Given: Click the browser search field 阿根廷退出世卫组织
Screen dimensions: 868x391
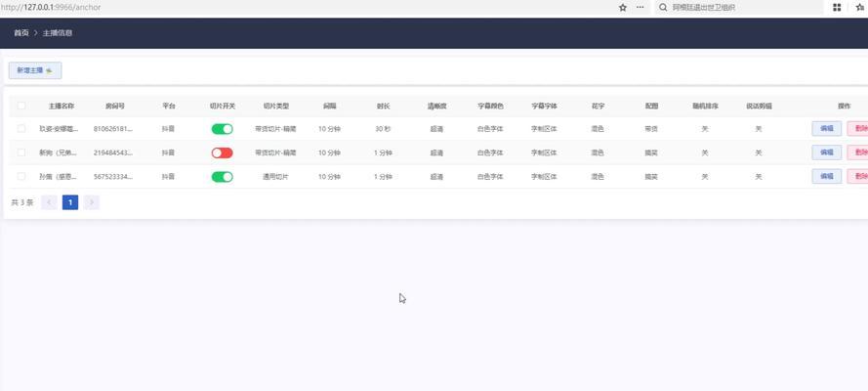Looking at the screenshot, I should [739, 8].
